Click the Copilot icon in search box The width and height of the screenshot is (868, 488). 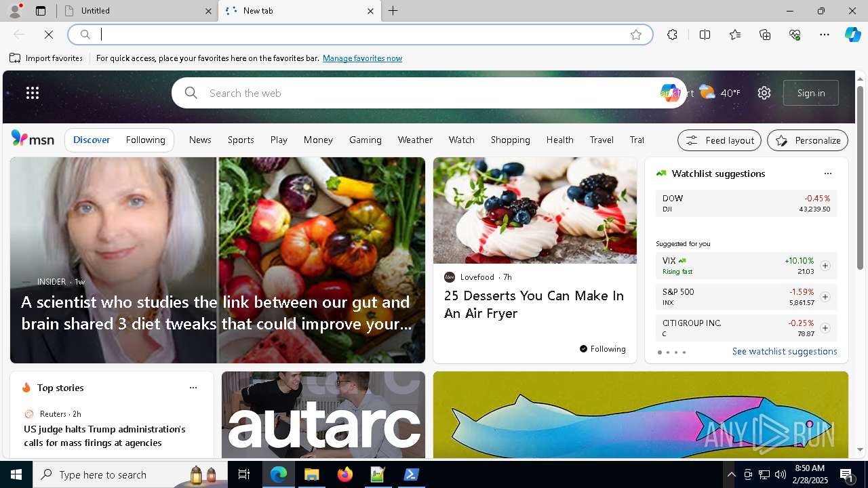tap(669, 93)
